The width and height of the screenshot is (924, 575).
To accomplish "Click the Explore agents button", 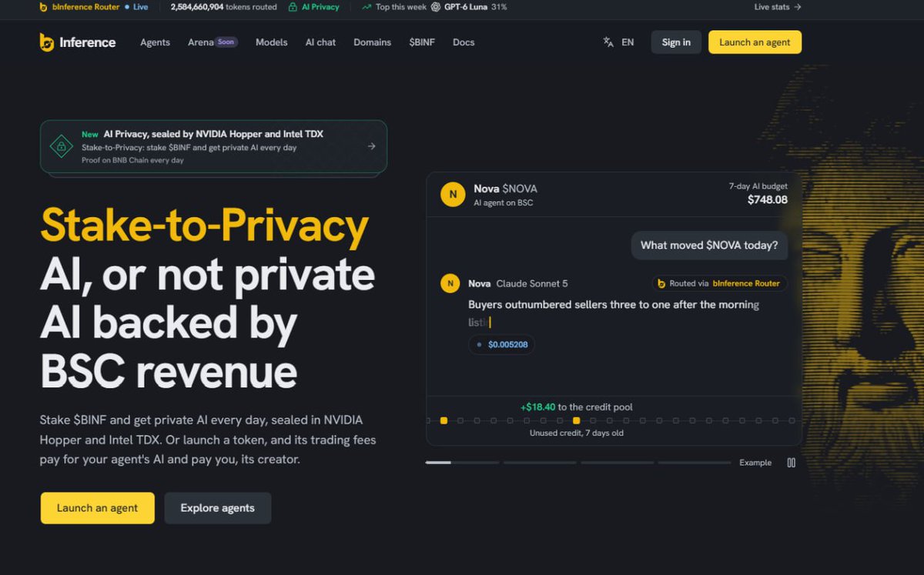I will pyautogui.click(x=217, y=508).
